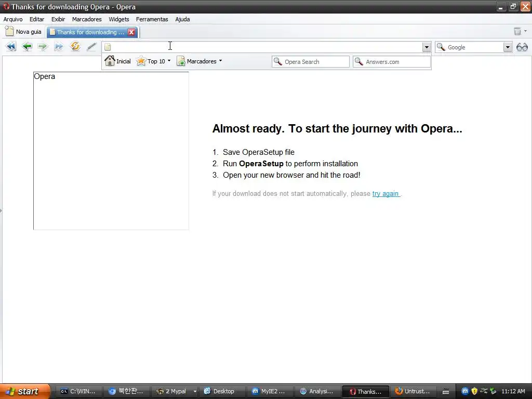Click the yellow security shield tray icon
The height and width of the screenshot is (399, 532).
coord(474,391)
